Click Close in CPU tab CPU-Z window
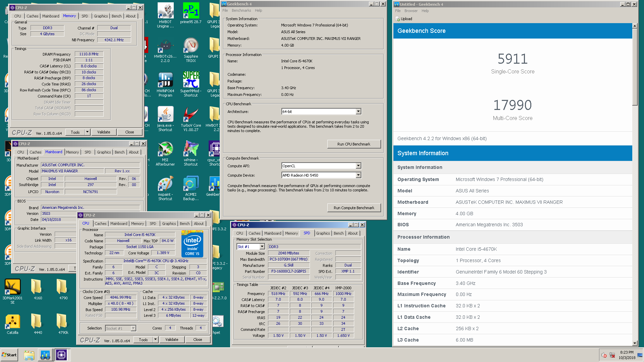This screenshot has height=362, width=644. [x=198, y=340]
